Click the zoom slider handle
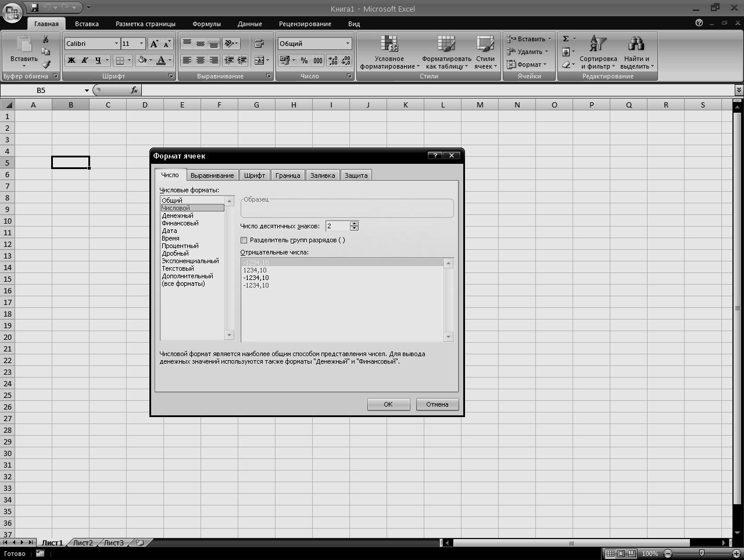 click(702, 554)
